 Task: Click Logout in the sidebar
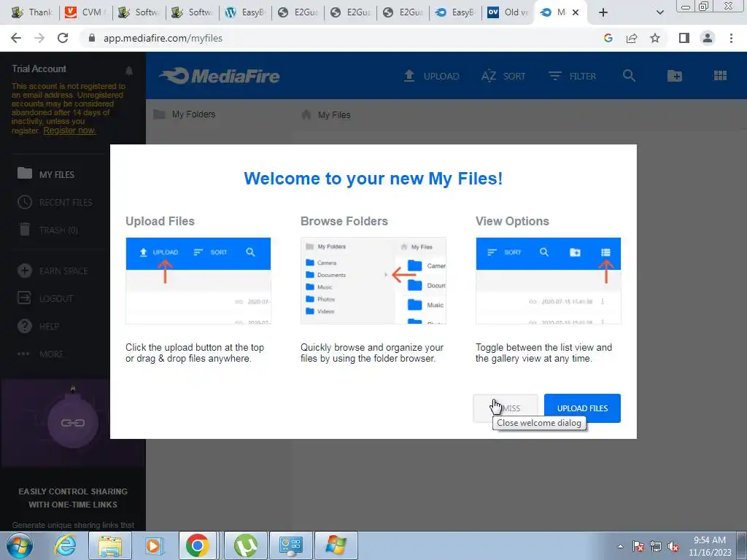coord(45,298)
